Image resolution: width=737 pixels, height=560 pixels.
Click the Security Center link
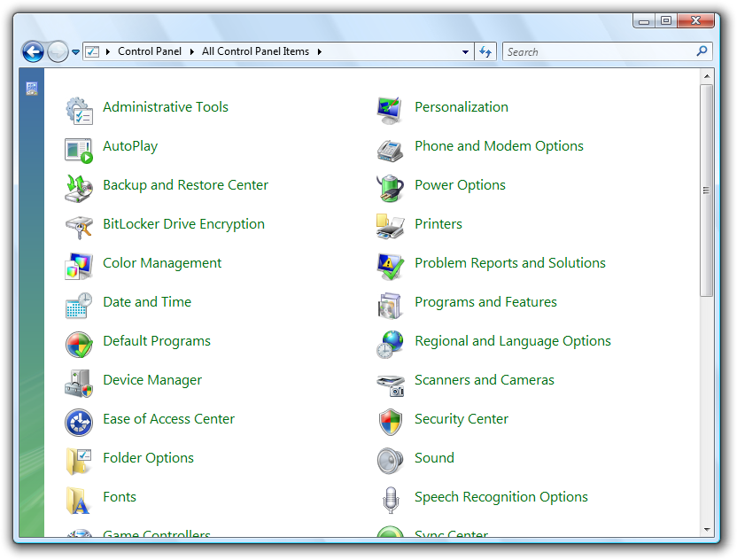point(462,419)
